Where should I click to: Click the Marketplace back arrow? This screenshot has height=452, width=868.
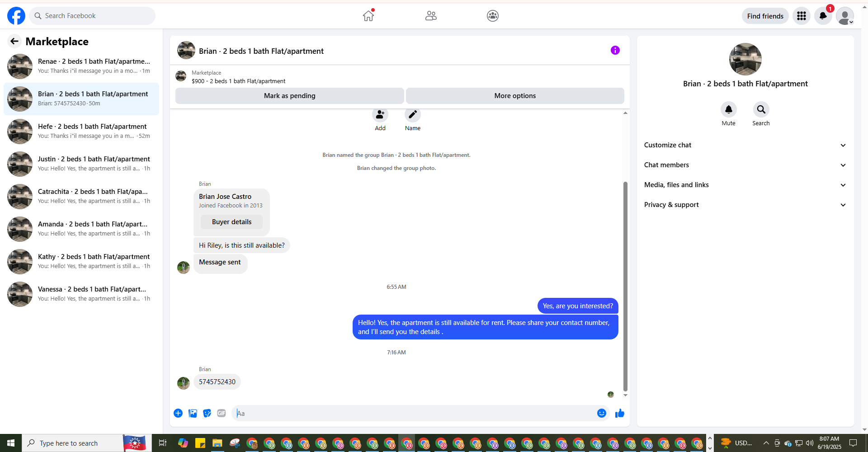tap(14, 42)
